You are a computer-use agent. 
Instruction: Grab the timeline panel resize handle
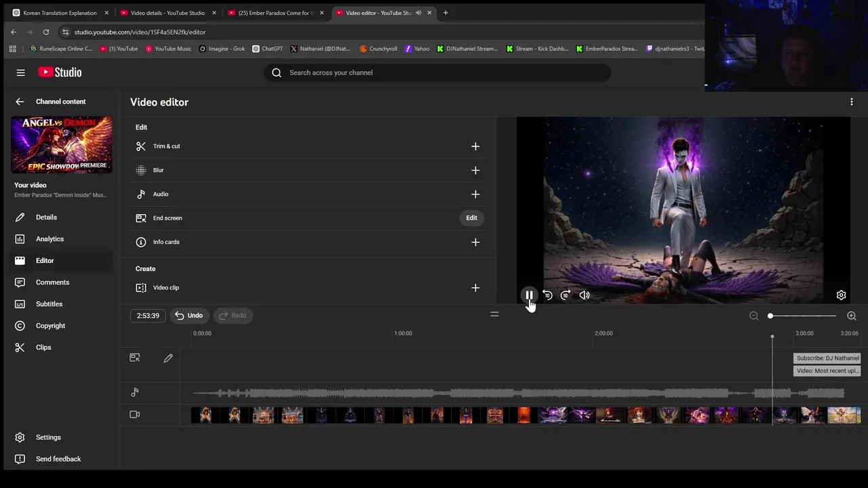tap(494, 314)
